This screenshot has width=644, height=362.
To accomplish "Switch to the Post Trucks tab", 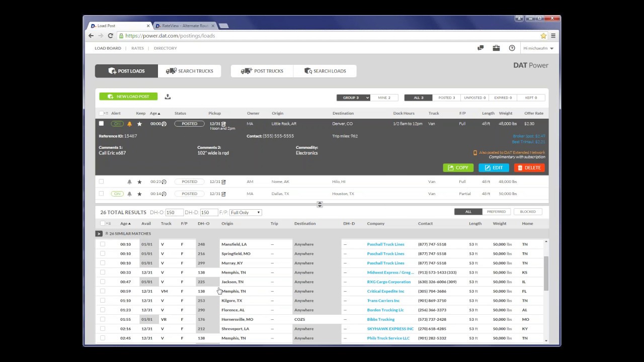I will point(262,71).
